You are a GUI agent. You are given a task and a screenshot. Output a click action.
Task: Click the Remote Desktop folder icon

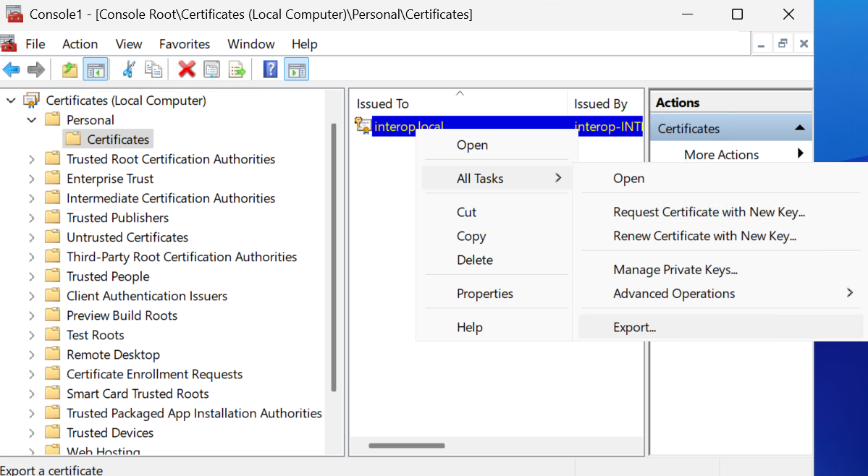(x=53, y=354)
